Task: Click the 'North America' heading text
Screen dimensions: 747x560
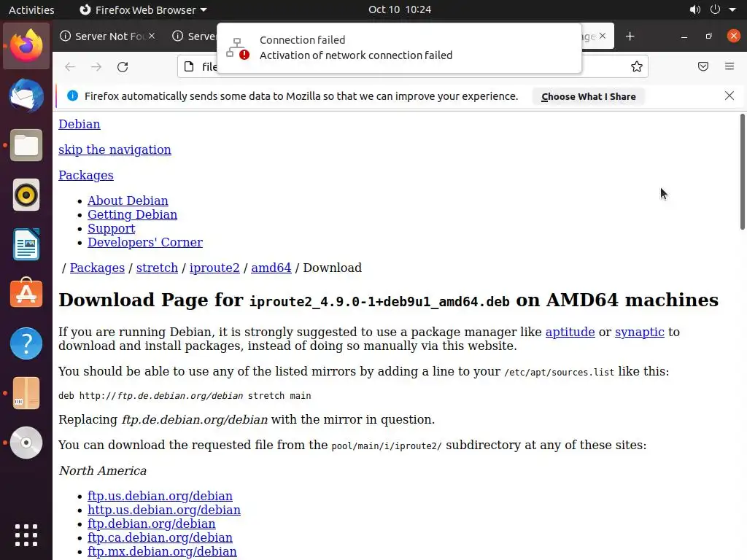Action: (103, 470)
